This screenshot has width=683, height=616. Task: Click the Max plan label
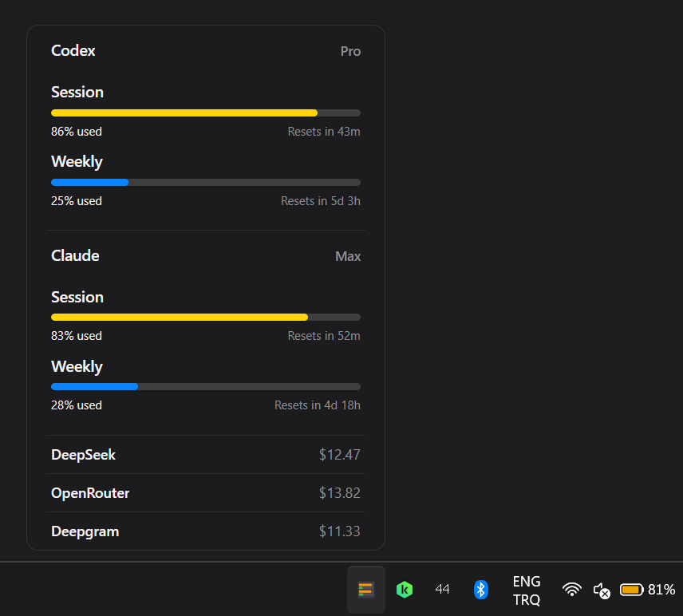tap(348, 256)
